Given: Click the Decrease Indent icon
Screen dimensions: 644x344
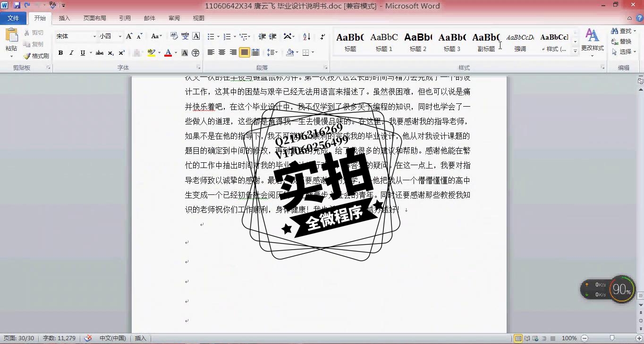Looking at the screenshot, I should [x=262, y=36].
